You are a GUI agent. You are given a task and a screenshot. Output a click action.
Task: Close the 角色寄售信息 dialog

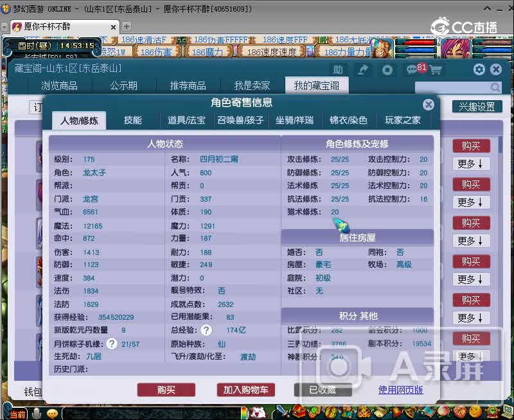point(428,105)
